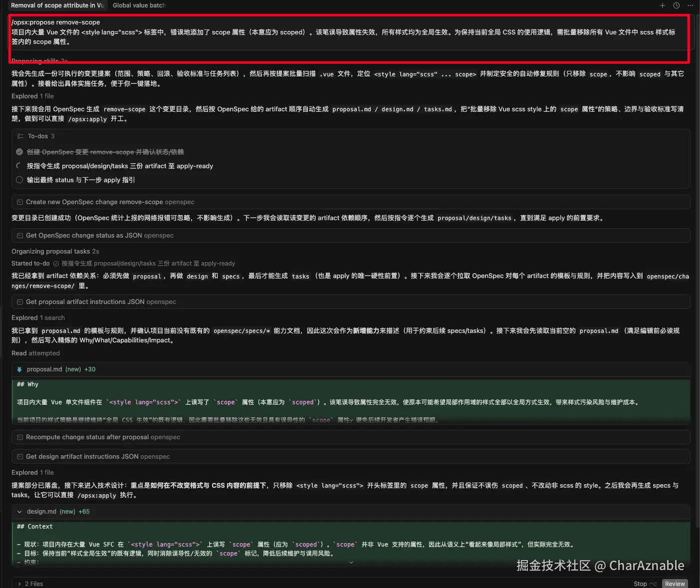Open the more options ellipsis menu
Viewport: 700px width, 588px height.
[691, 5]
